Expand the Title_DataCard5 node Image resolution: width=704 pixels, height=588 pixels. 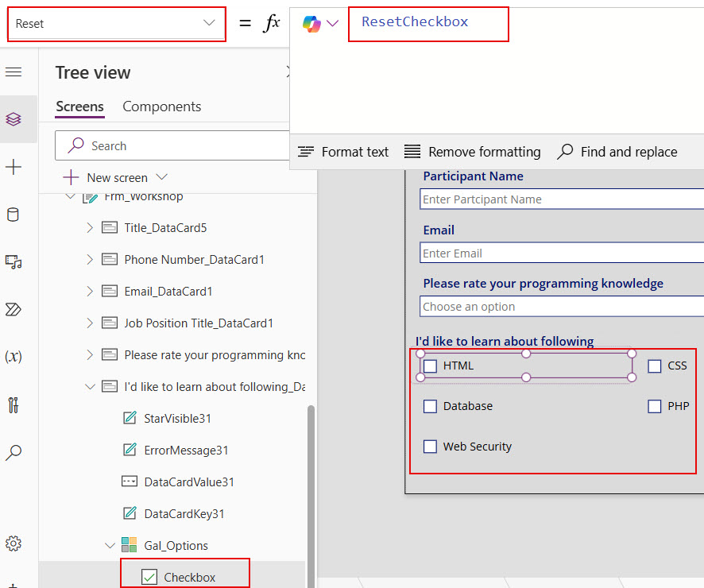coord(90,227)
